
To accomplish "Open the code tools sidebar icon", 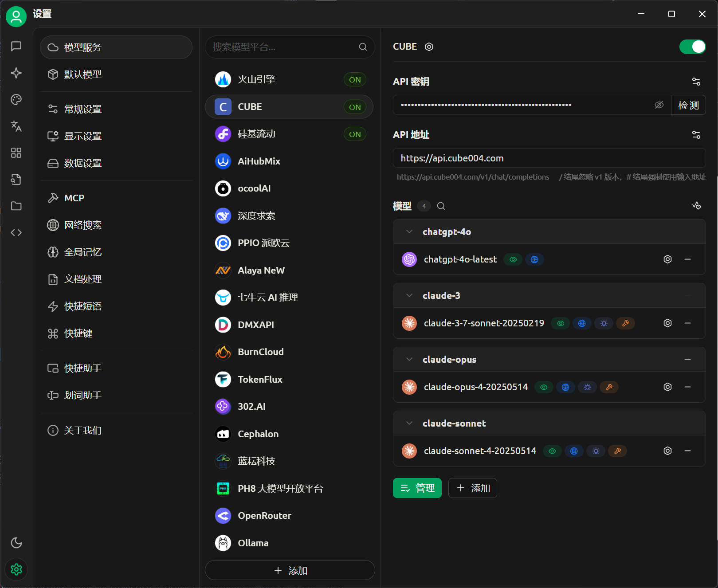I will pyautogui.click(x=16, y=233).
